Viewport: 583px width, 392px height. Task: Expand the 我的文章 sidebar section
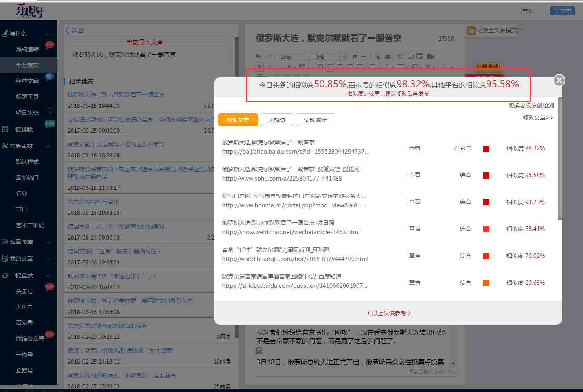pyautogui.click(x=48, y=259)
